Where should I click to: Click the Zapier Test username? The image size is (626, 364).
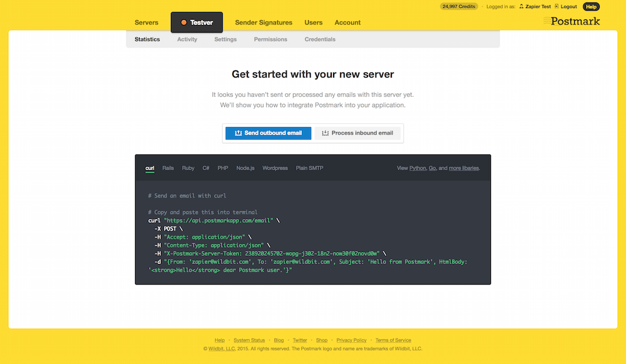(538, 7)
